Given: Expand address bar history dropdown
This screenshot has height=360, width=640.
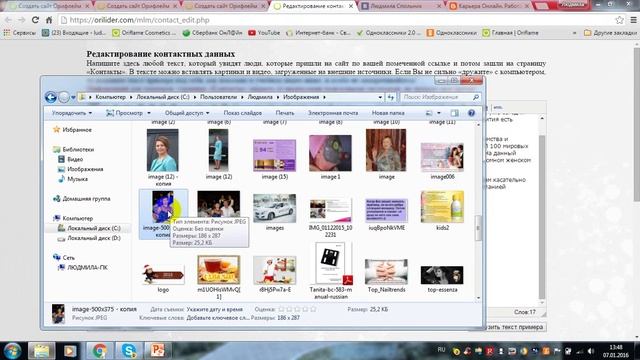Looking at the screenshot, I should (x=380, y=97).
